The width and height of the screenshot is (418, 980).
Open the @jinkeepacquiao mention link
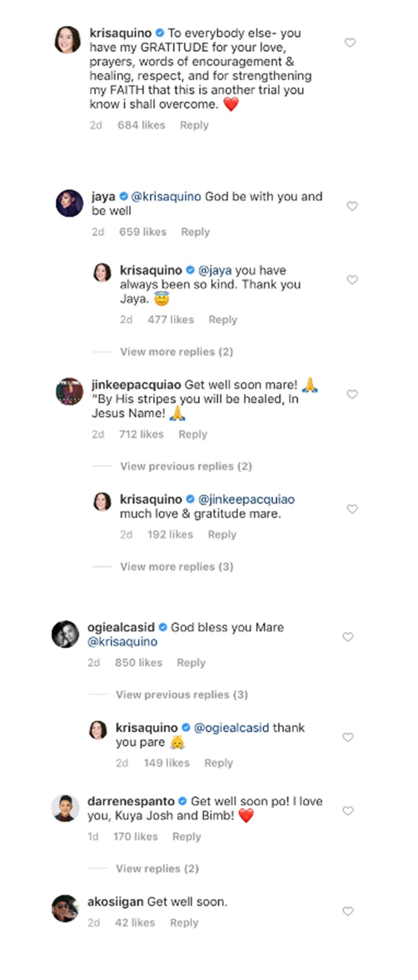pyautogui.click(x=246, y=499)
